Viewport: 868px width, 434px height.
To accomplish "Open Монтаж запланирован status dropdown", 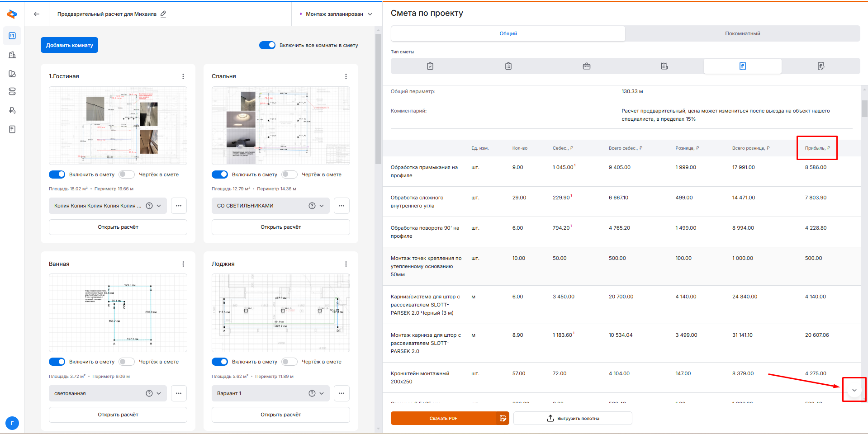I will pyautogui.click(x=336, y=14).
